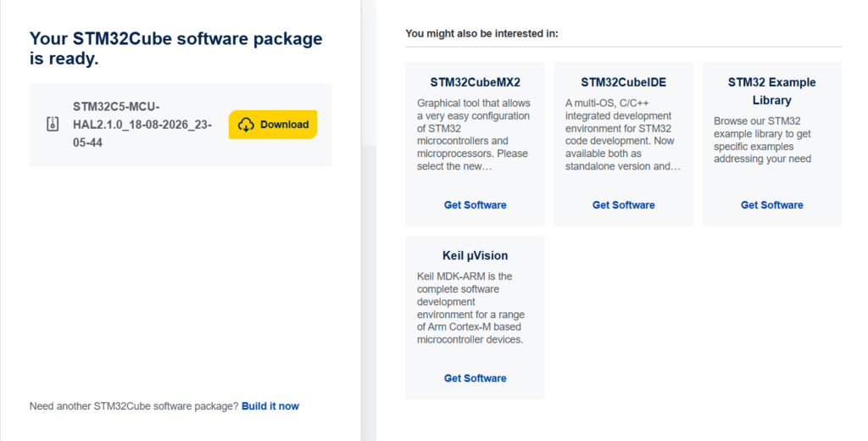Screen dimensions: 868x441
Task: Get Software for STM32CubeMX2
Action: (475, 205)
